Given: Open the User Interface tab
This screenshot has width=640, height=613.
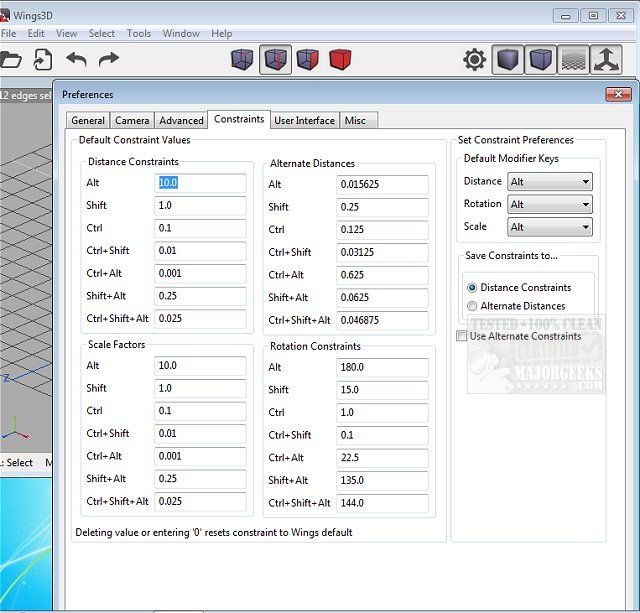Looking at the screenshot, I should point(304,121).
